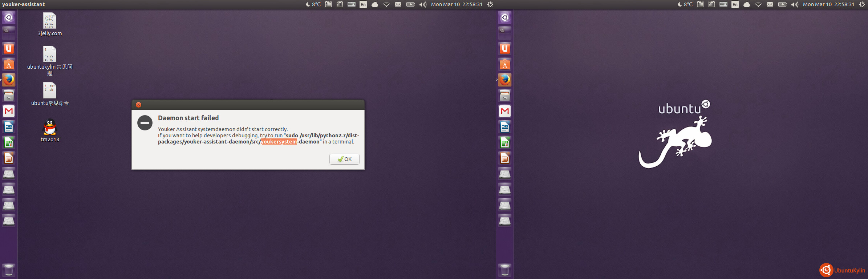Open LibreOffice Calc in the right monitor launcher
This screenshot has height=279, width=868.
(504, 142)
